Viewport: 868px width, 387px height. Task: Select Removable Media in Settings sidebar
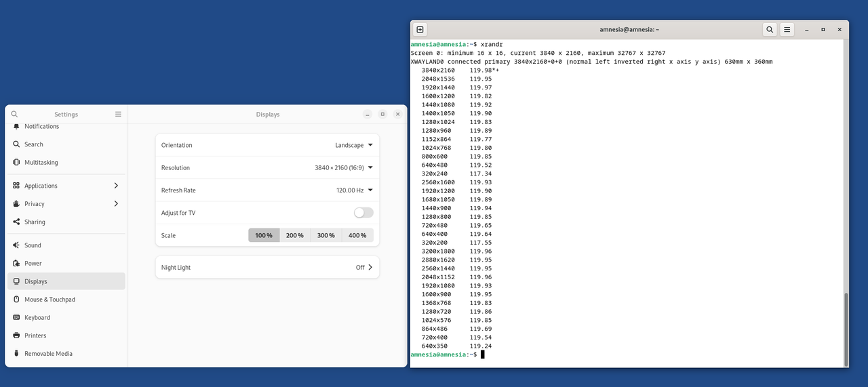[x=66, y=354]
